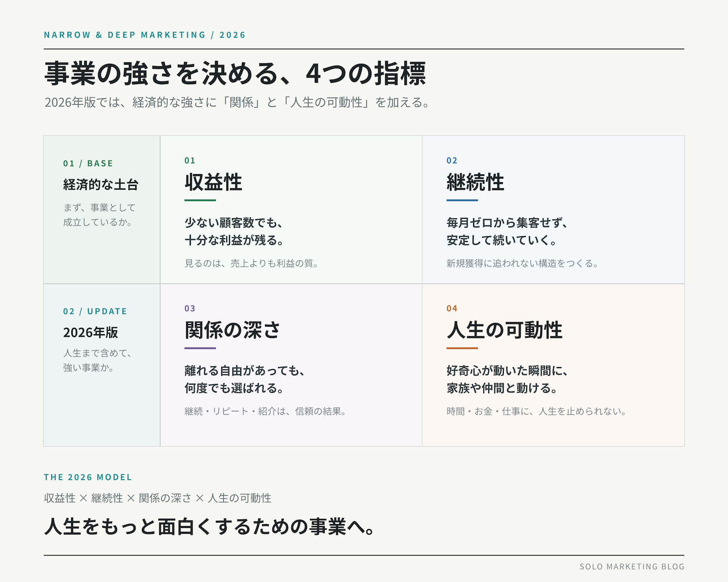
Task: Click the '2026年版' heading in the left column
Action: point(91,333)
